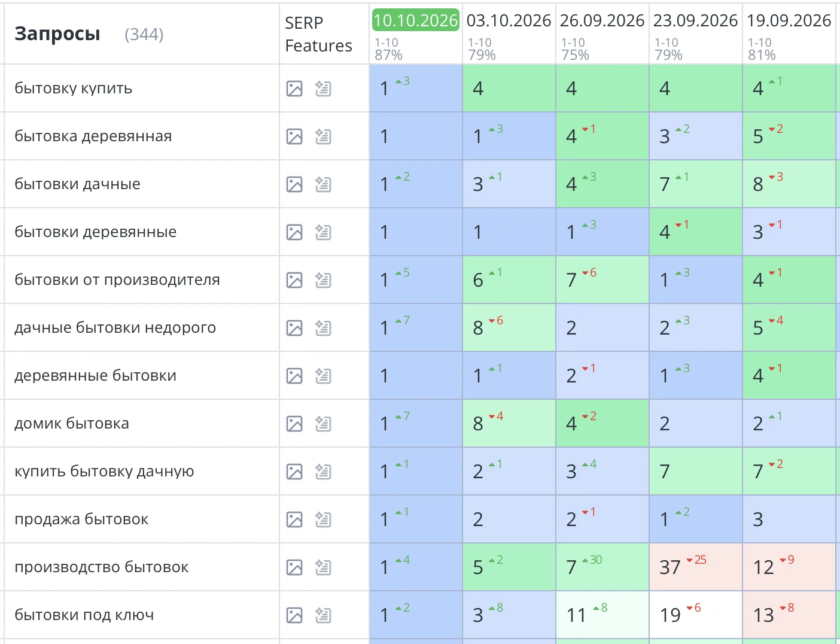Image resolution: width=840 pixels, height=644 pixels.
Task: Select position 12 cell for 'производство бытовок'
Action: pos(789,567)
